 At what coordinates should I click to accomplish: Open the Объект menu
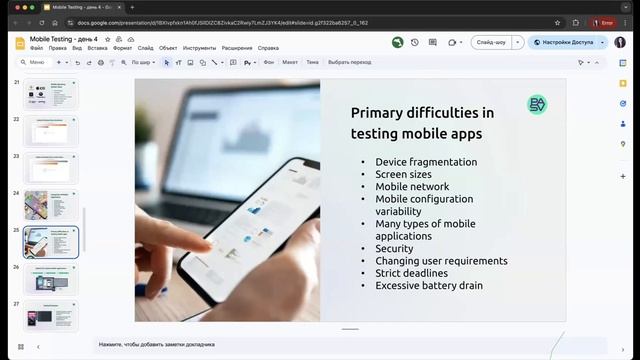click(x=168, y=48)
